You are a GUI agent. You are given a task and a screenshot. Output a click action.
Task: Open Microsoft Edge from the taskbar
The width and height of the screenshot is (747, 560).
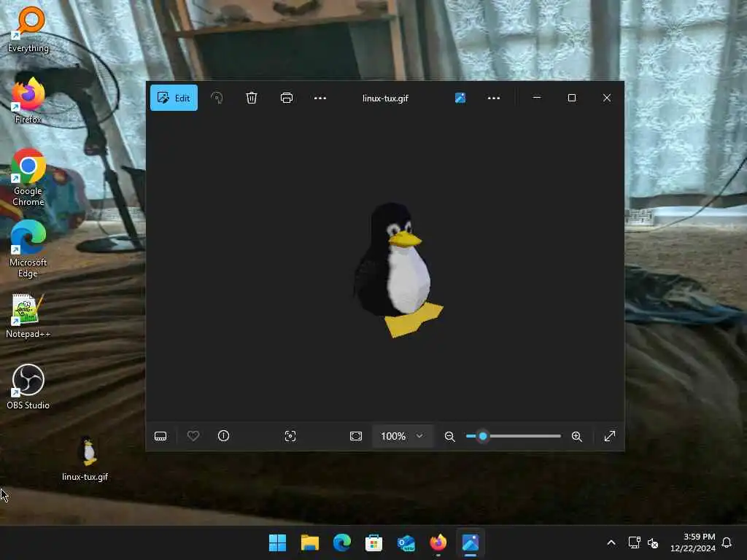point(342,542)
